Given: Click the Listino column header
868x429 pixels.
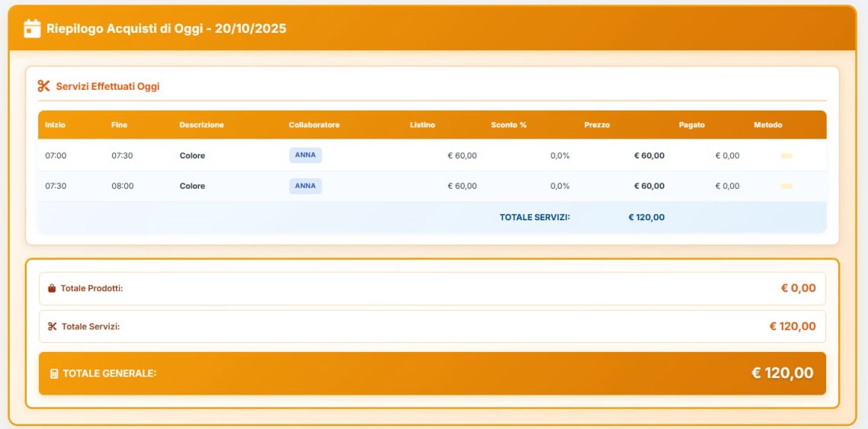Looking at the screenshot, I should click(422, 125).
